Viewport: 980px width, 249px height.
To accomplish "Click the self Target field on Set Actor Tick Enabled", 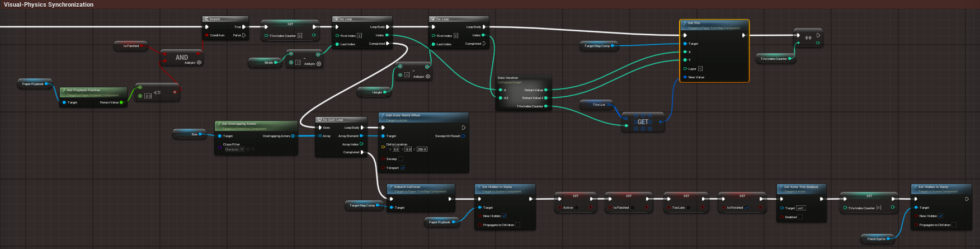I will (x=801, y=208).
